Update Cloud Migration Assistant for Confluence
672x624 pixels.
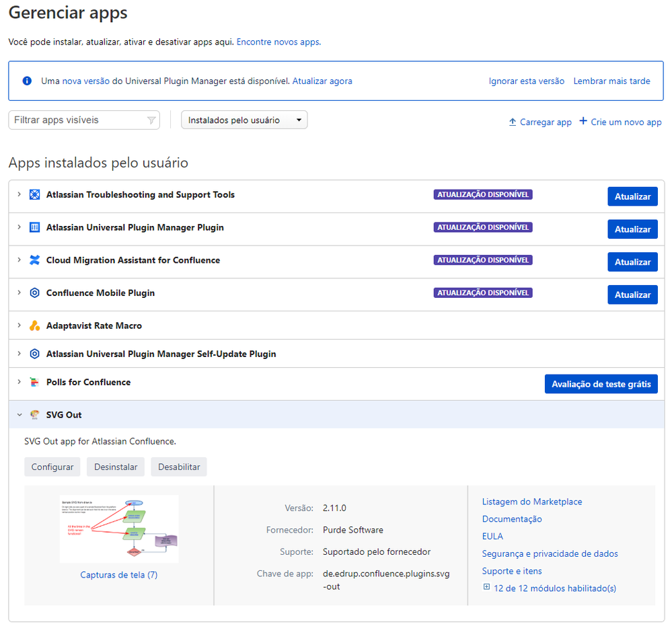pyautogui.click(x=632, y=262)
